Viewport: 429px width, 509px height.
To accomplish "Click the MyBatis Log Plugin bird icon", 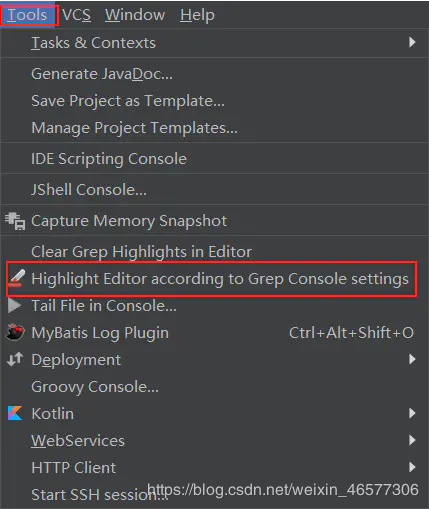I will 15,332.
